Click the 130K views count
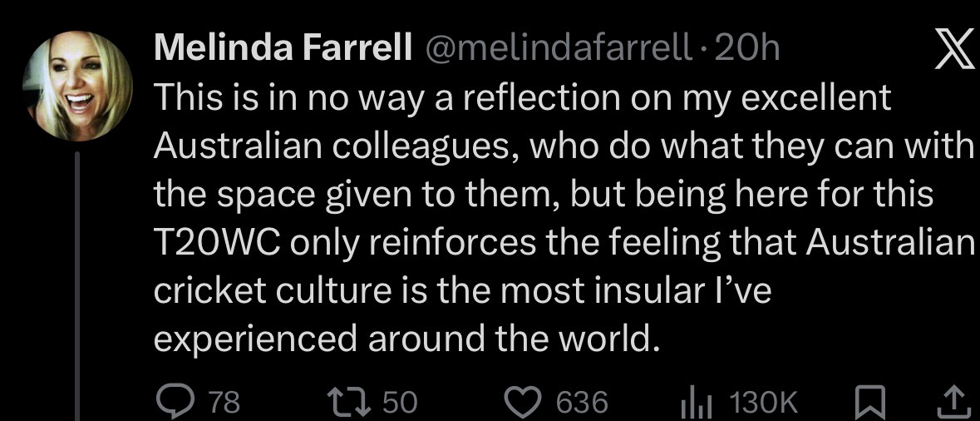This screenshot has width=980, height=421. [x=762, y=403]
